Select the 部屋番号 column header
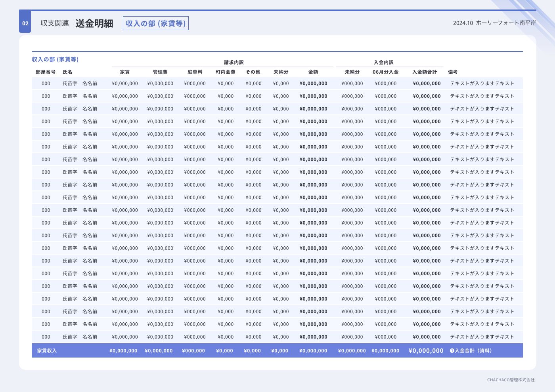555x392 pixels. [46, 72]
